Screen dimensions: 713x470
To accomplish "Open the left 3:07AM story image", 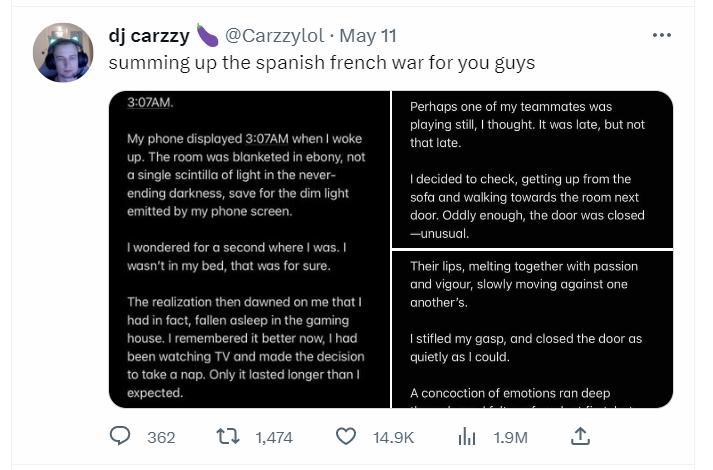I will (x=249, y=249).
